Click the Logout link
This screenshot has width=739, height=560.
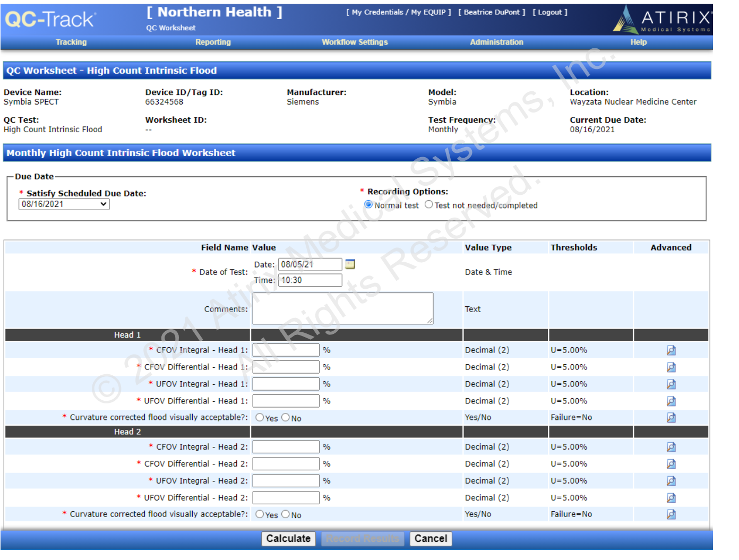click(x=550, y=12)
